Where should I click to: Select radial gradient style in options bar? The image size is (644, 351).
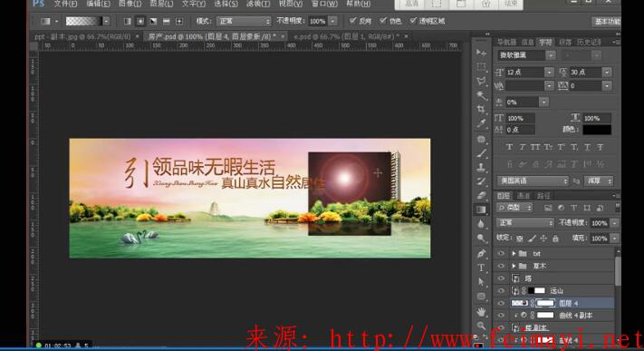(140, 21)
